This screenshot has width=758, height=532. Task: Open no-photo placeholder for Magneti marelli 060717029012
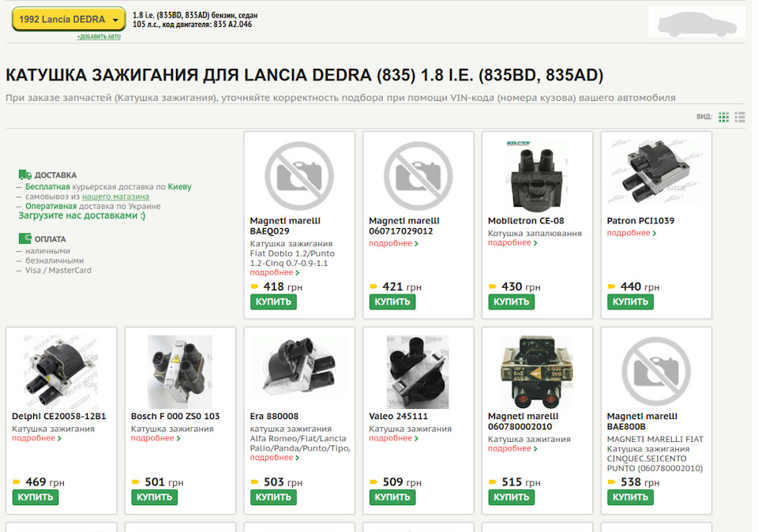tap(418, 176)
